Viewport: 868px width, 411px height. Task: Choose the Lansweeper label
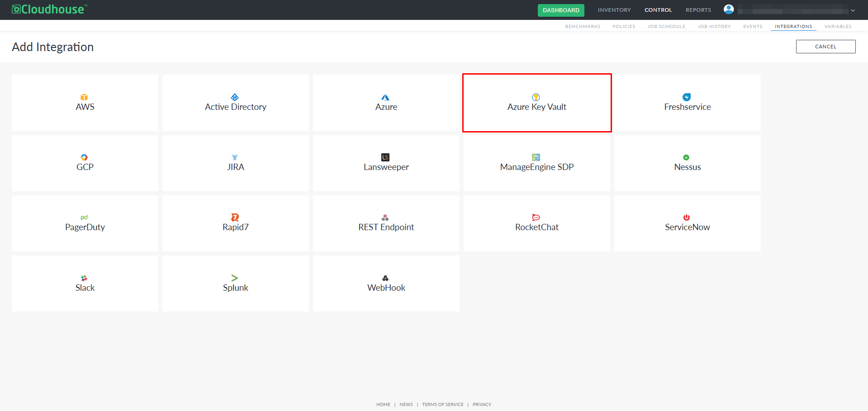(x=386, y=167)
